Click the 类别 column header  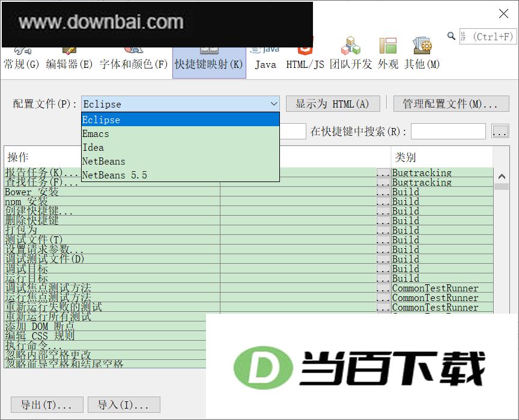coord(442,157)
